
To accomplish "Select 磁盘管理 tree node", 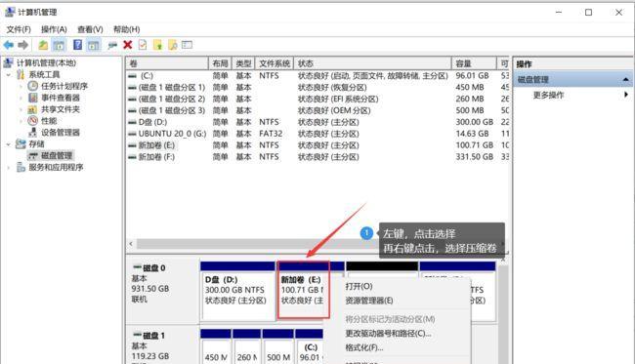I will pyautogui.click(x=57, y=156).
